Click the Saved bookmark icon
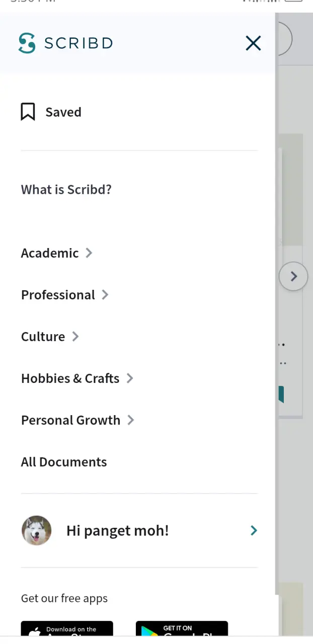 [x=28, y=112]
